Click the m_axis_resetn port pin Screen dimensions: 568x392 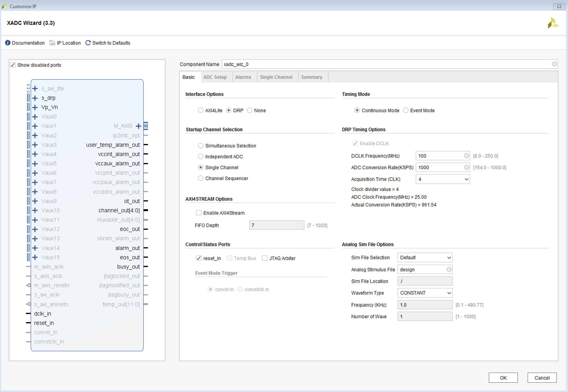click(x=29, y=285)
